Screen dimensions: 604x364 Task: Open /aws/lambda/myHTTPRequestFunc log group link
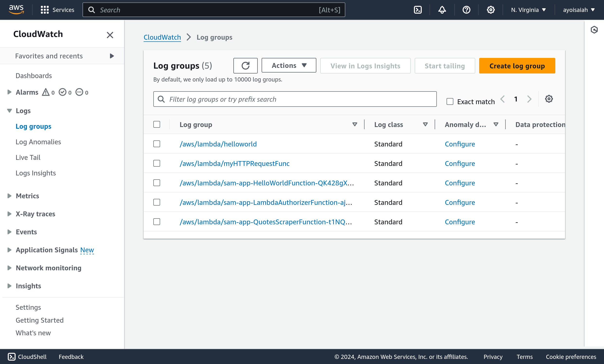click(x=234, y=164)
